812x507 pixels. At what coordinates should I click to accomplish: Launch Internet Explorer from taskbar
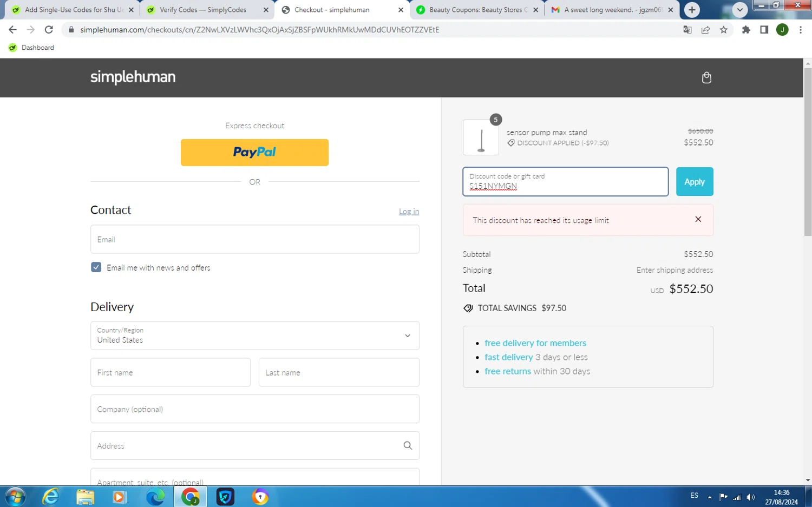pos(50,497)
